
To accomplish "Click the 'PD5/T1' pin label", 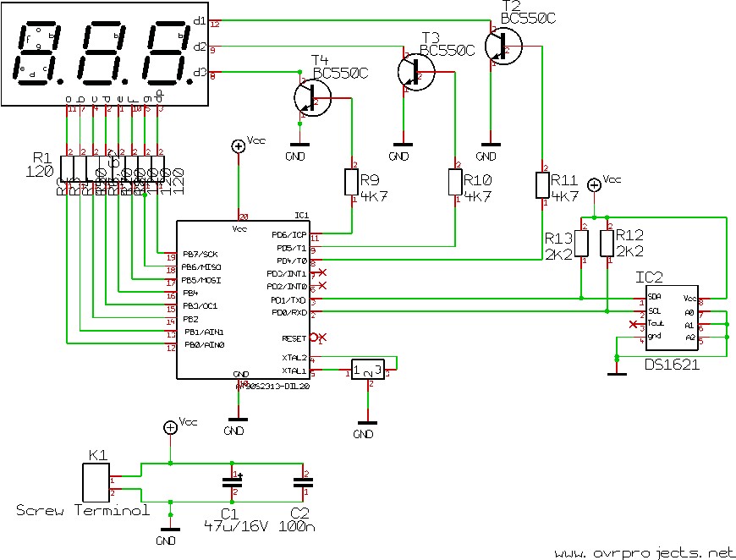I will [292, 248].
